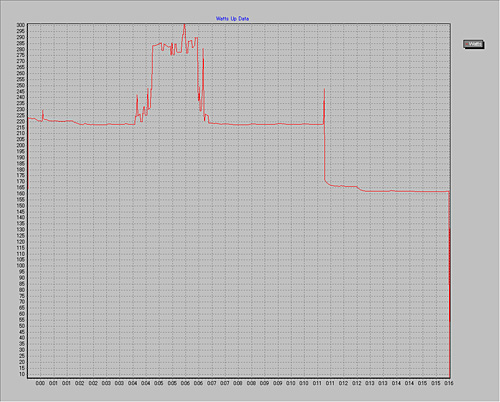Click the vertical drop from 218 to 170 watts
The height and width of the screenshot is (402, 500).
tap(324, 152)
